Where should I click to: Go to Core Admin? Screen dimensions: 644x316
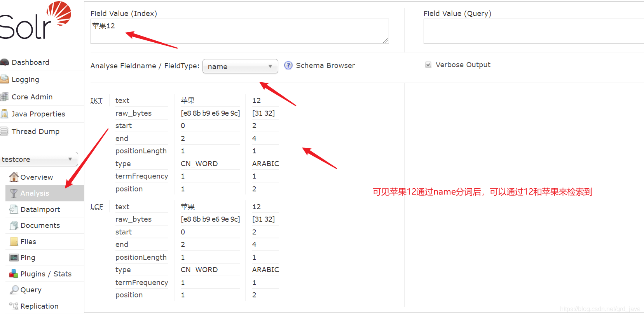click(32, 97)
